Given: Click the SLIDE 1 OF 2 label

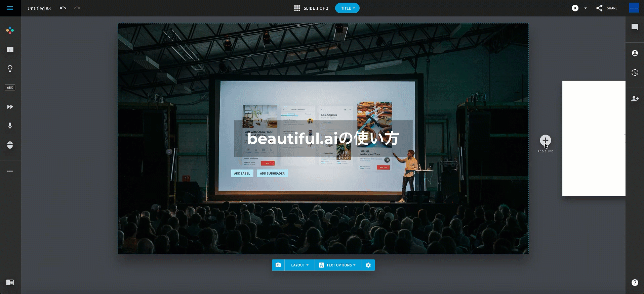Looking at the screenshot, I should (x=316, y=8).
